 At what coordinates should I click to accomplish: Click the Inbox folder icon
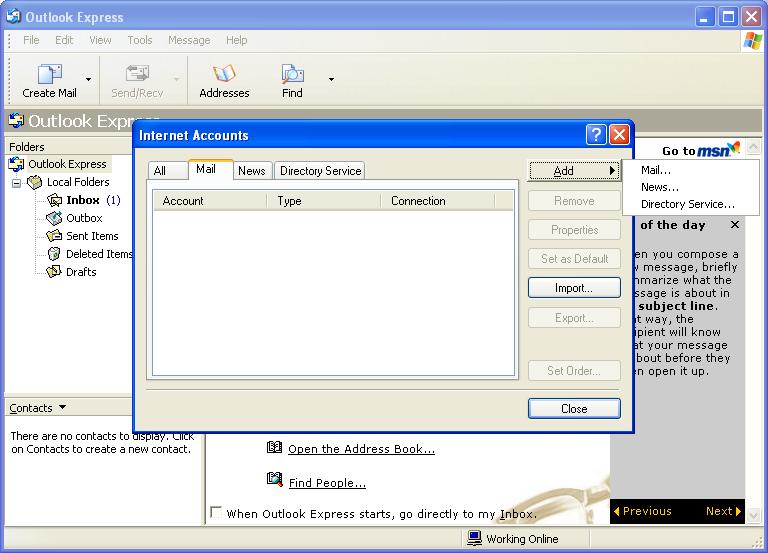coord(54,200)
